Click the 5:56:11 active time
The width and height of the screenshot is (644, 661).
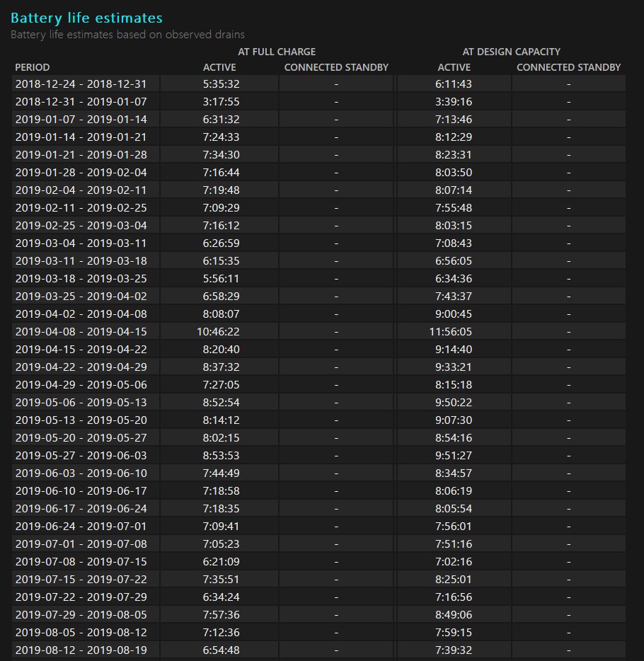coord(221,279)
